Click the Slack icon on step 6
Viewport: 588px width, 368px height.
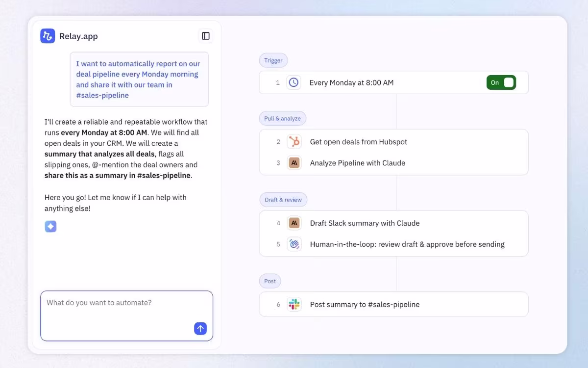tap(294, 304)
